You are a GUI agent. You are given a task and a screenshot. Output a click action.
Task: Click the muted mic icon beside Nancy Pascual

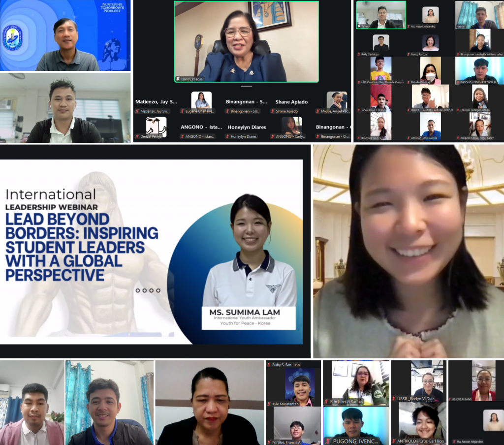(x=409, y=55)
